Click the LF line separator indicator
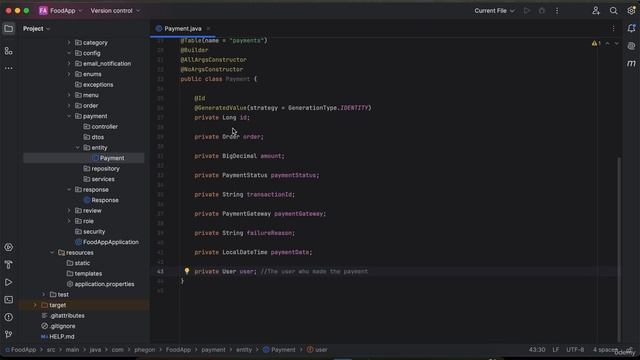Image resolution: width=640 pixels, height=360 pixels. tap(556, 350)
